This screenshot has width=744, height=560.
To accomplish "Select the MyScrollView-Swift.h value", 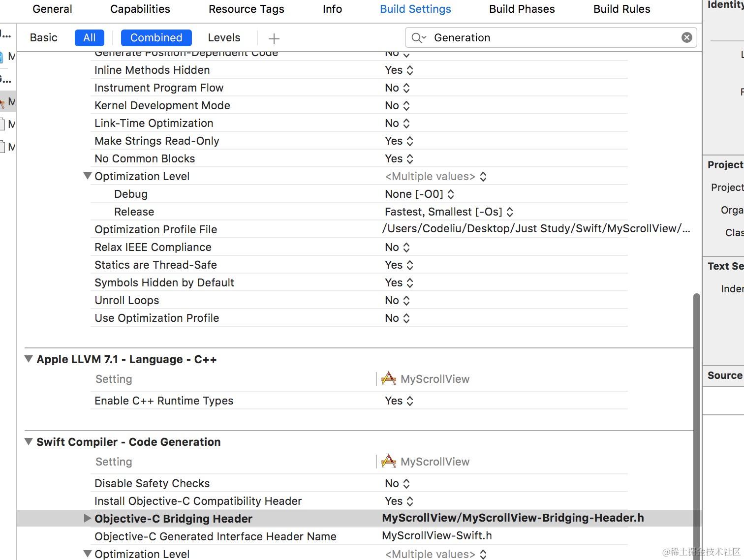I will tap(437, 536).
